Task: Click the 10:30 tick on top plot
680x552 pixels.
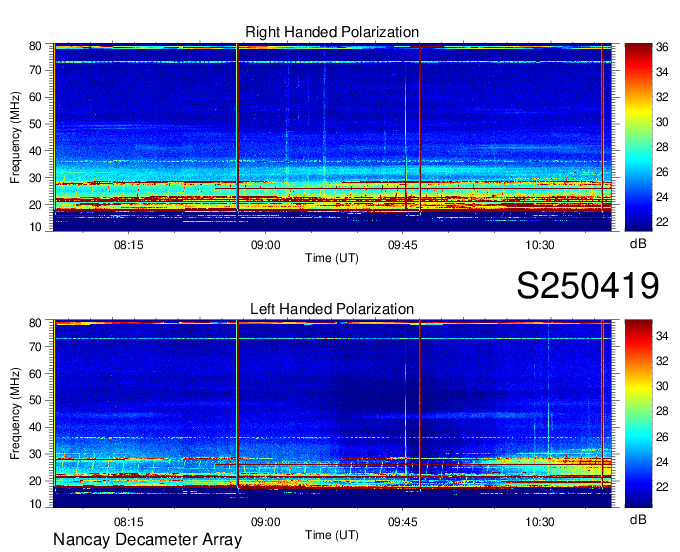Action: click(x=539, y=245)
